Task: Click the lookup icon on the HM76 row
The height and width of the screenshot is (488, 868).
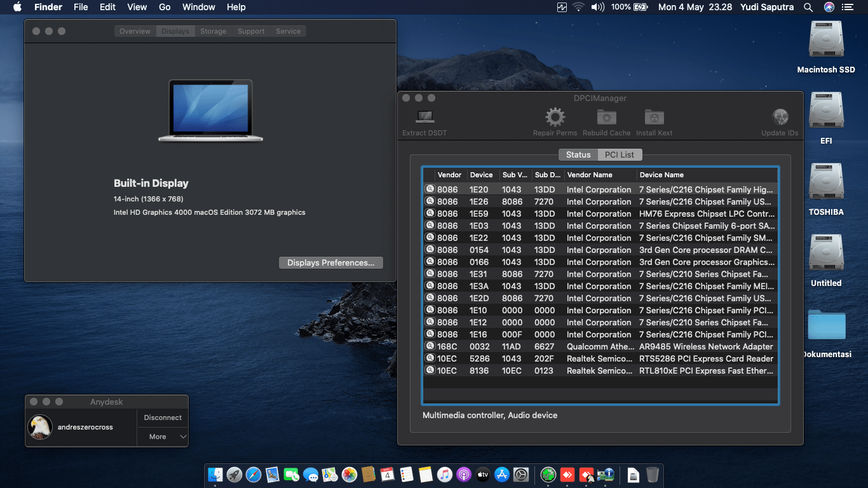Action: click(430, 213)
